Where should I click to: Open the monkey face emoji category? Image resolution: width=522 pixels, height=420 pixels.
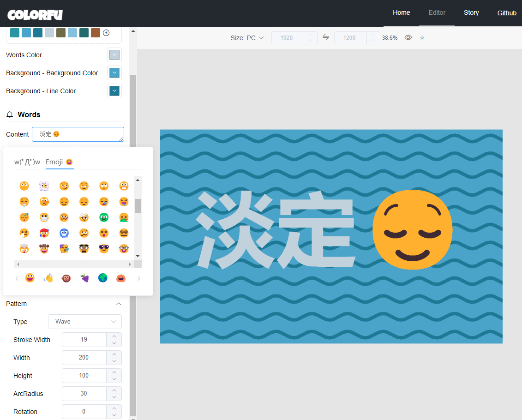click(66, 278)
